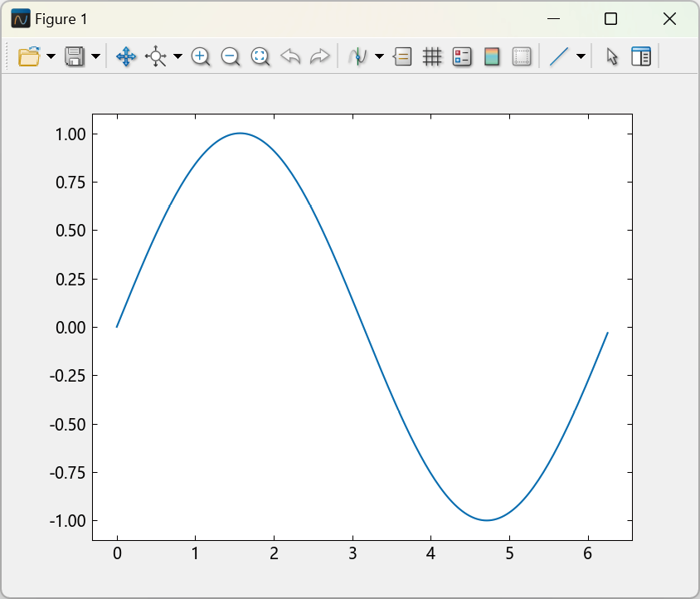
Task: Click the y-axis label 0.75
Action: pyautogui.click(x=70, y=183)
